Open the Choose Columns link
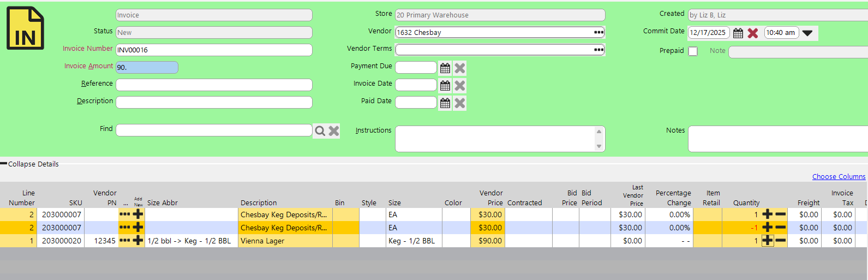868x280 pixels. pos(839,177)
